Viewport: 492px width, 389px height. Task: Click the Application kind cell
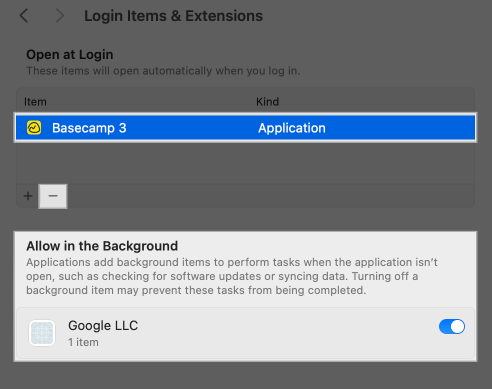point(292,128)
